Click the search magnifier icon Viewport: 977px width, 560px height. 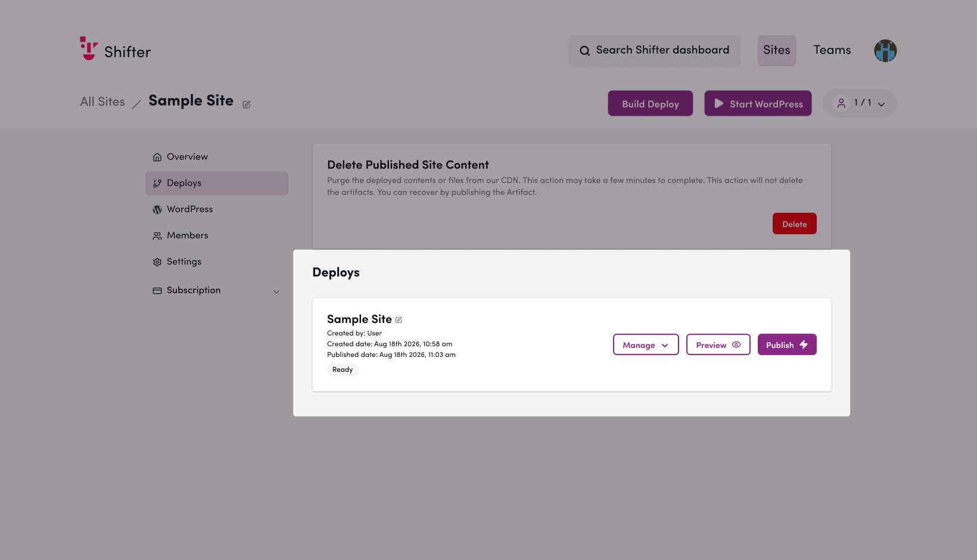pyautogui.click(x=585, y=51)
